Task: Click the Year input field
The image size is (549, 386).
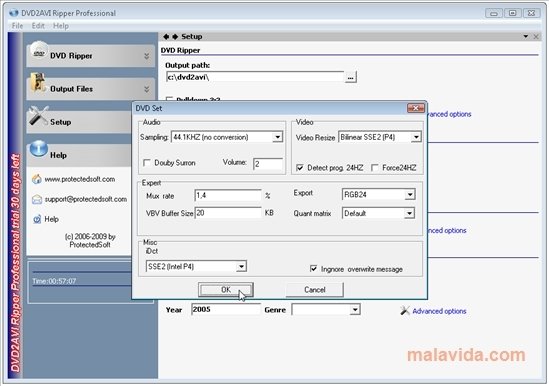Action: [x=225, y=309]
